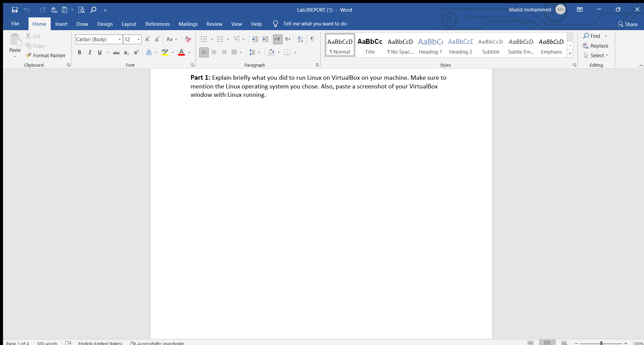Image resolution: width=644 pixels, height=345 pixels.
Task: Apply strikethrough formatting
Action: pyautogui.click(x=116, y=52)
